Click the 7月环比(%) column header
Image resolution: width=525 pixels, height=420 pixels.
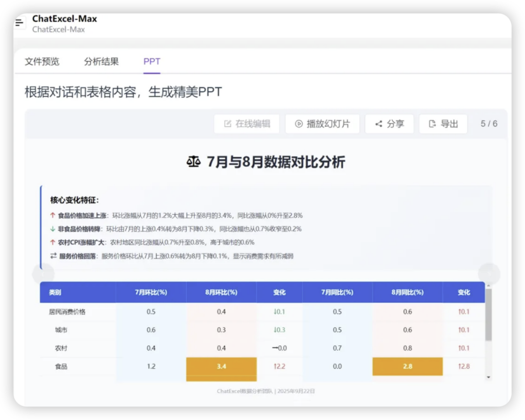[x=151, y=292]
